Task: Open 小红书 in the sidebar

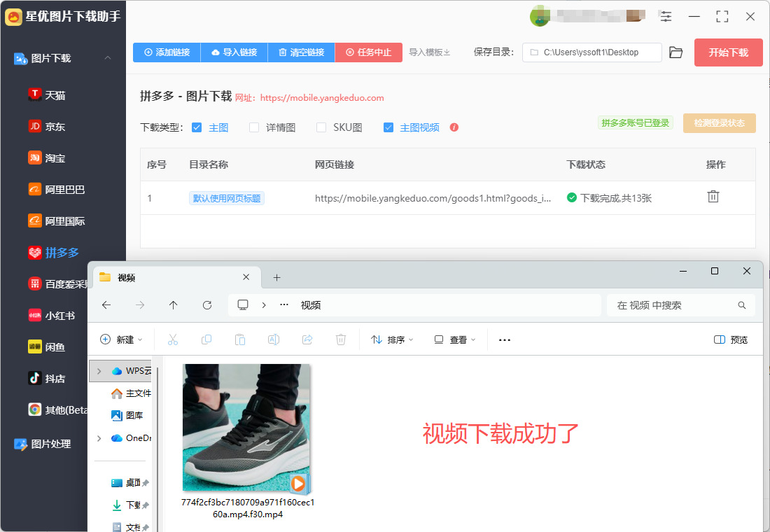Action: 52,316
